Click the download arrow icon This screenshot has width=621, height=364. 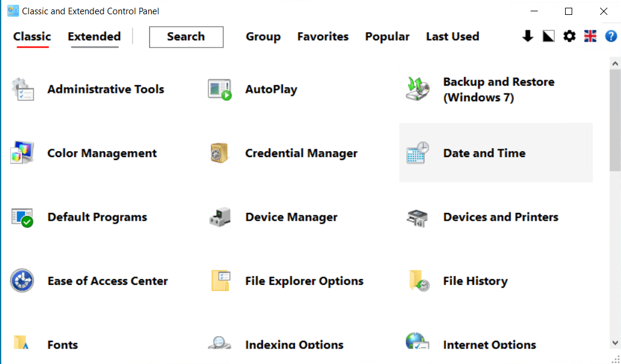[528, 36]
